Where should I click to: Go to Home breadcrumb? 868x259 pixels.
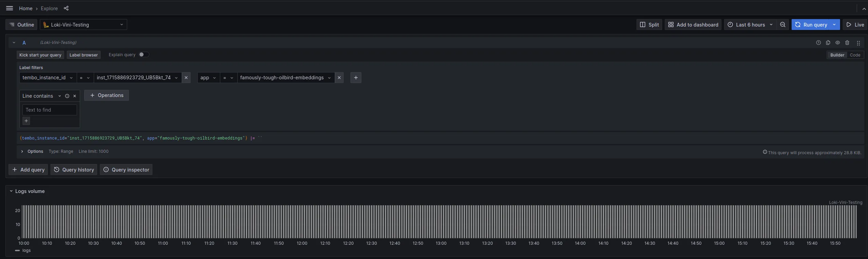[26, 8]
